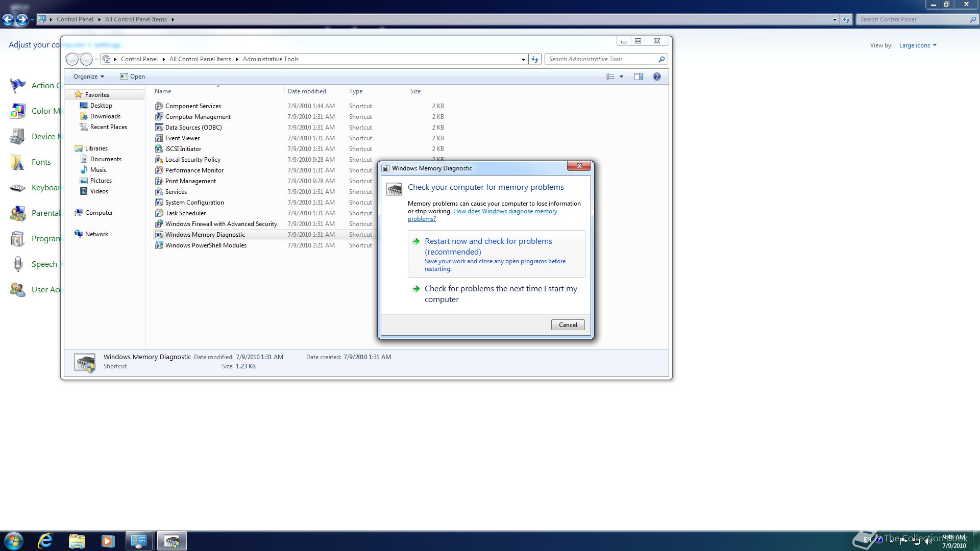Click the Speech Recognition microphone icon

click(18, 264)
